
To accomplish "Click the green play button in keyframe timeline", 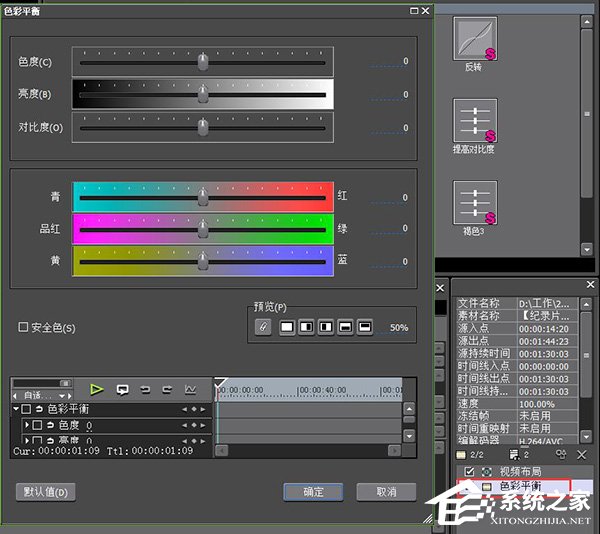I will pos(97,389).
